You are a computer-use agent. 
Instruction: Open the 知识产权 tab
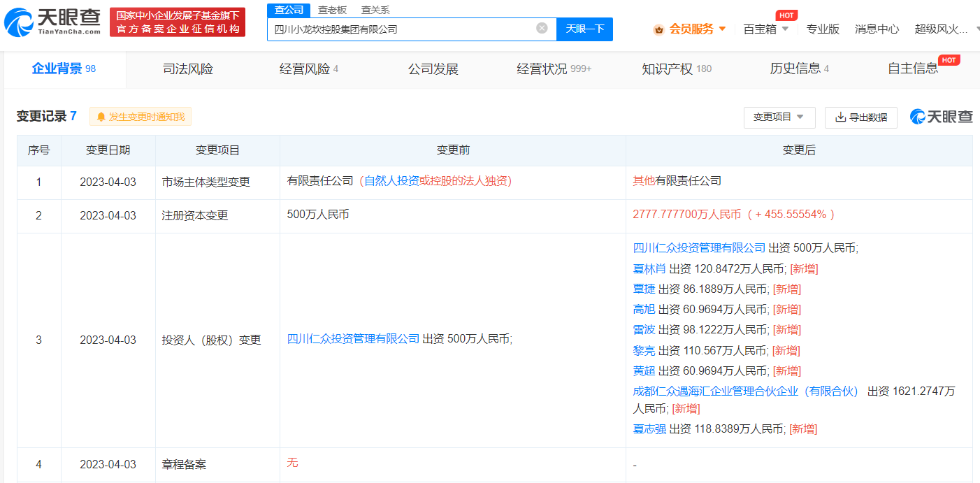tap(677, 69)
